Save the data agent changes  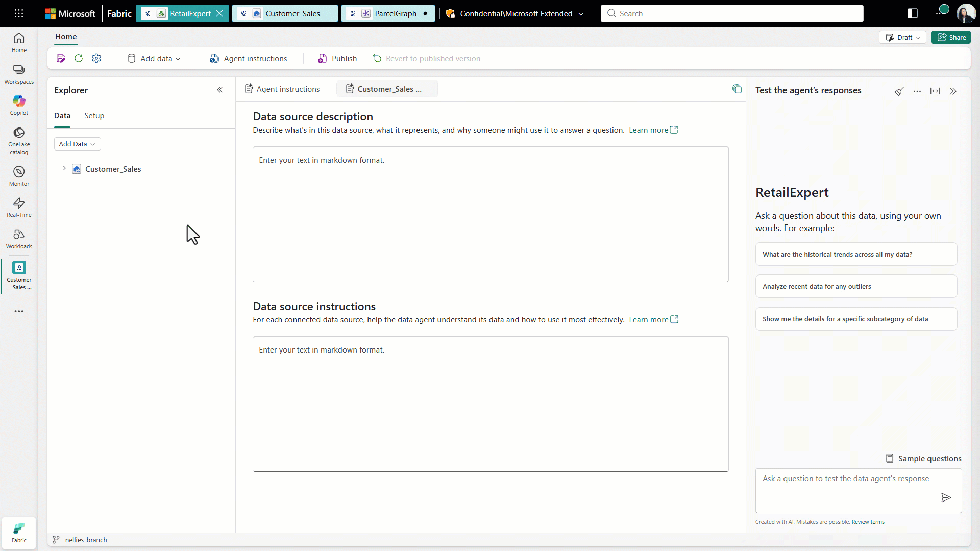tap(61, 58)
